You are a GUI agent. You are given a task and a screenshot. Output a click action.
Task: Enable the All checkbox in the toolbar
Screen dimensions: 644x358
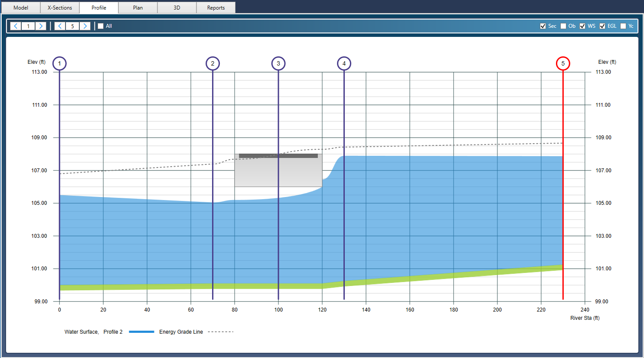pyautogui.click(x=100, y=26)
